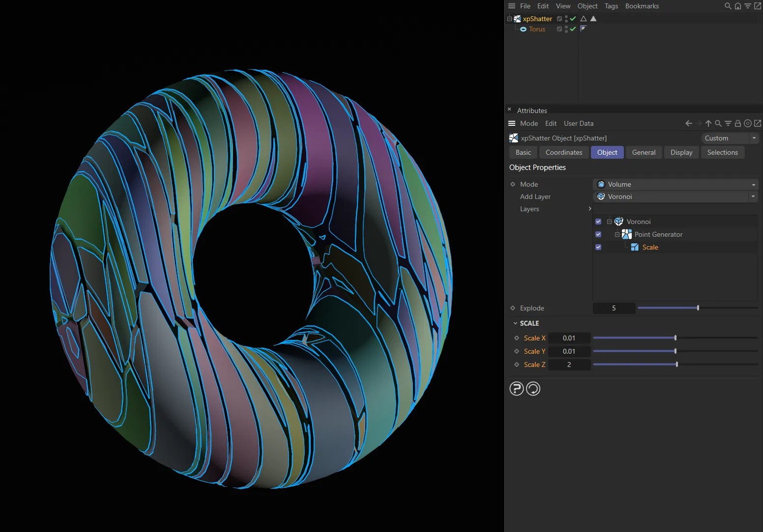Click the Scale Z value field
The image size is (763, 532).
569,364
